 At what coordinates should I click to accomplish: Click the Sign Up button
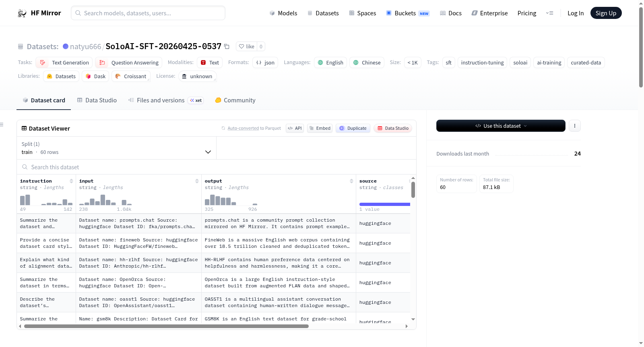(606, 13)
